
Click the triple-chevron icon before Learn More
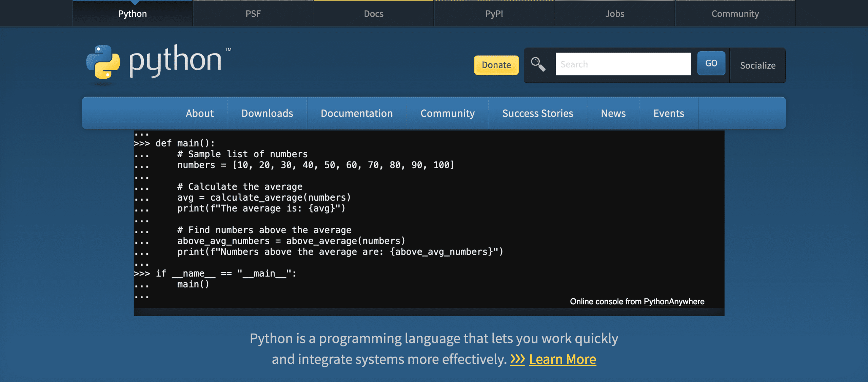[x=517, y=359]
